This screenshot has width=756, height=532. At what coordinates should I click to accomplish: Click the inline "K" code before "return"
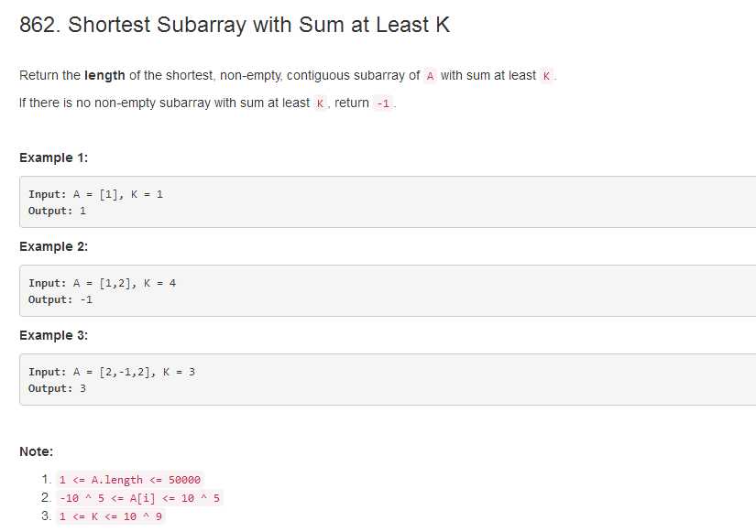pyautogui.click(x=320, y=103)
